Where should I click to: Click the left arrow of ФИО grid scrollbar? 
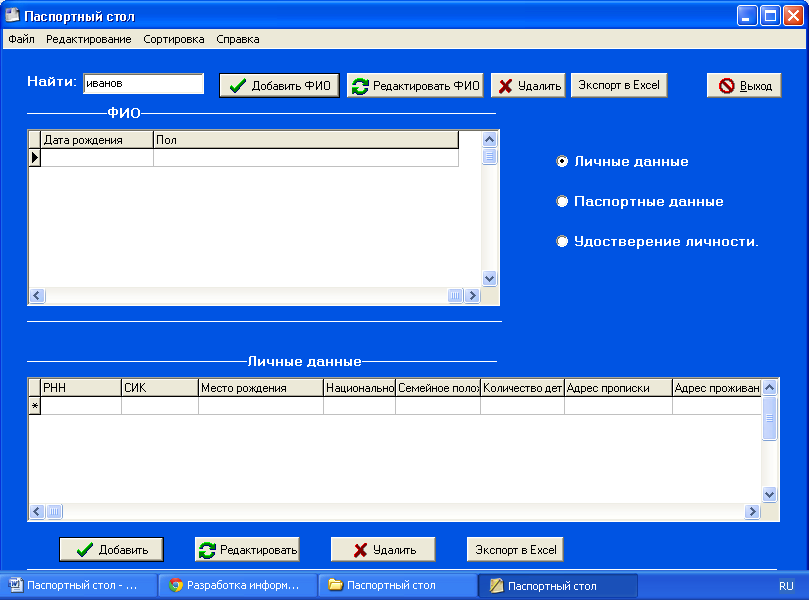(37, 296)
